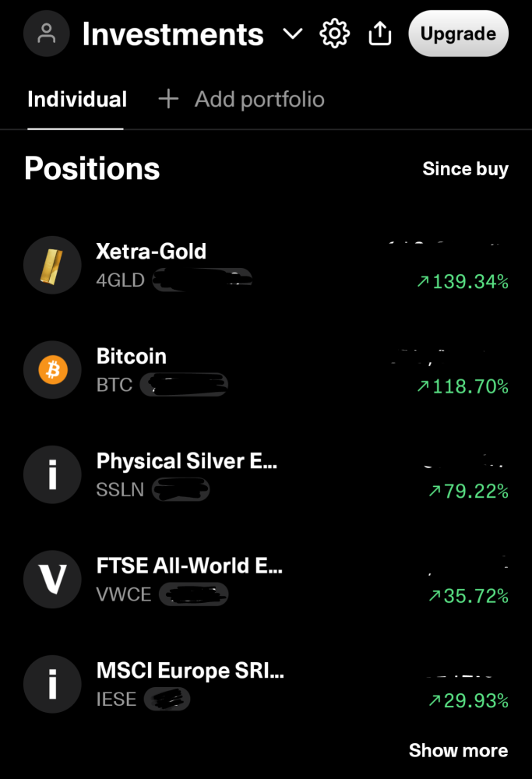This screenshot has height=779, width=532.
Task: Open the profile avatar icon
Action: pyautogui.click(x=47, y=33)
